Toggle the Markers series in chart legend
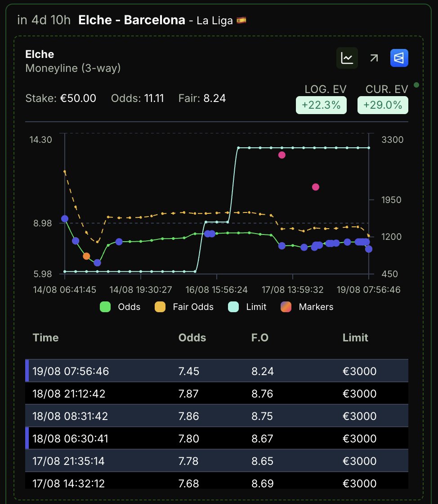Viewport: 438px width, 504px height. click(x=307, y=307)
